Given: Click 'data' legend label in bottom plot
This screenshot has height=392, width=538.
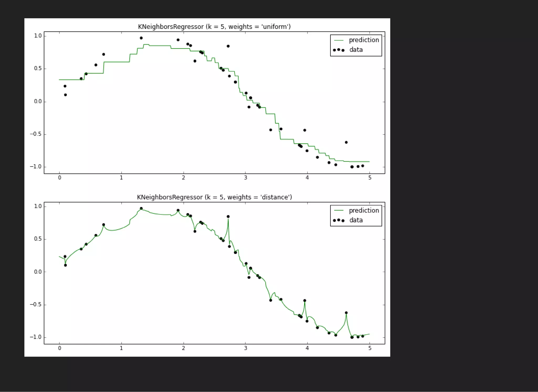Looking at the screenshot, I should (356, 220).
